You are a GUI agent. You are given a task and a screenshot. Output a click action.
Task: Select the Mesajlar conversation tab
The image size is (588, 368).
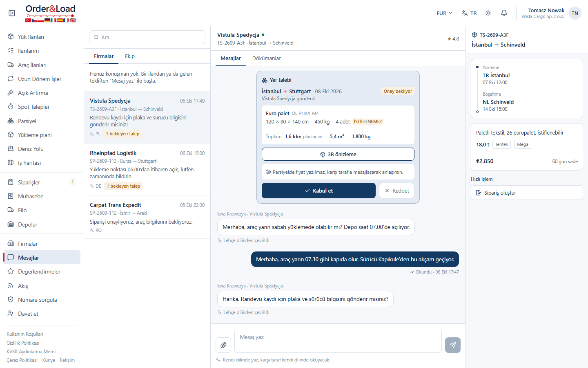coord(231,58)
